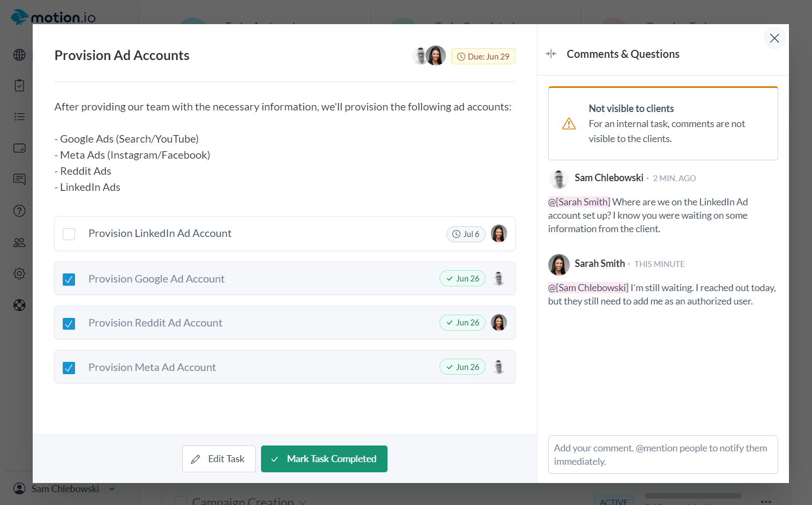Open the tasks clipboard sidebar icon
The height and width of the screenshot is (505, 812).
coord(19,85)
